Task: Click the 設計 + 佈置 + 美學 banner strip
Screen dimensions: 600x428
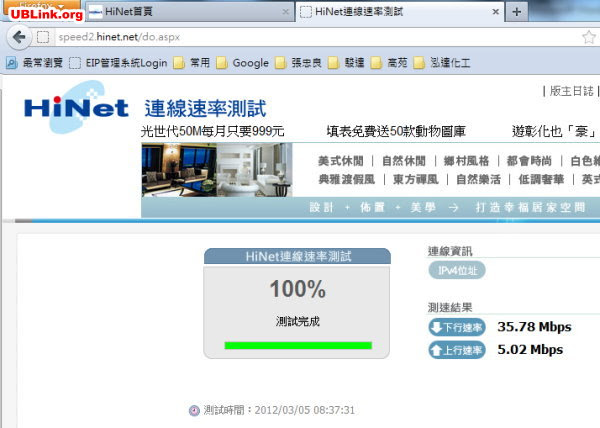Action: (x=370, y=208)
